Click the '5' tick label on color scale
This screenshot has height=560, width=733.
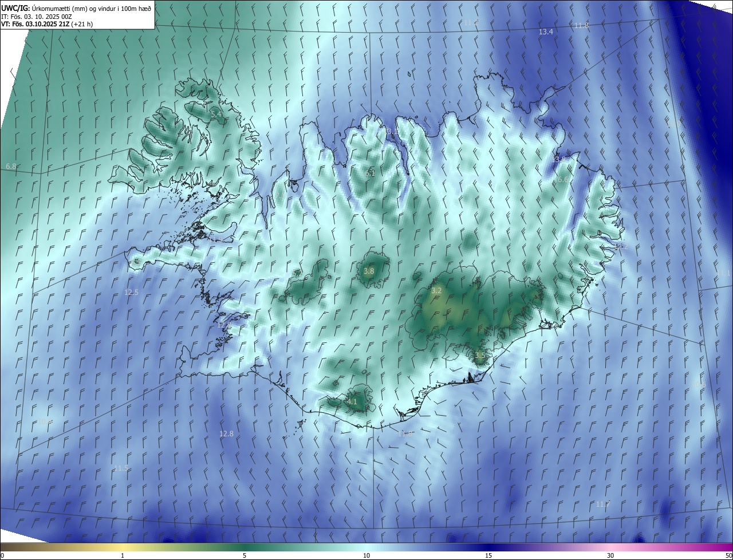(x=245, y=555)
